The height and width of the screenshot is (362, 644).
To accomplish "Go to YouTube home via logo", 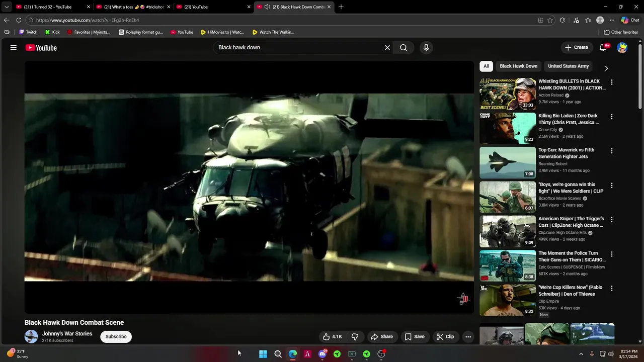I will pyautogui.click(x=41, y=48).
